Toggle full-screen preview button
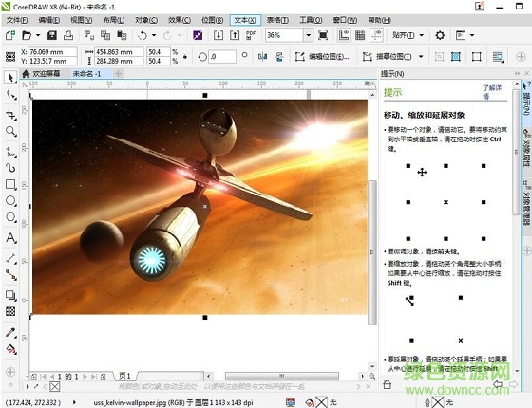Image resolution: width=532 pixels, height=408 pixels. pos(323,35)
